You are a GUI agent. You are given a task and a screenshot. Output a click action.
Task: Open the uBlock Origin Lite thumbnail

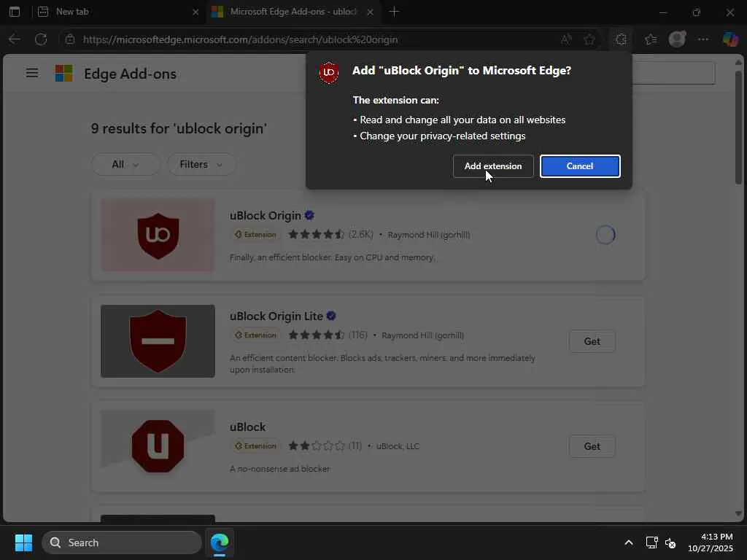point(158,341)
